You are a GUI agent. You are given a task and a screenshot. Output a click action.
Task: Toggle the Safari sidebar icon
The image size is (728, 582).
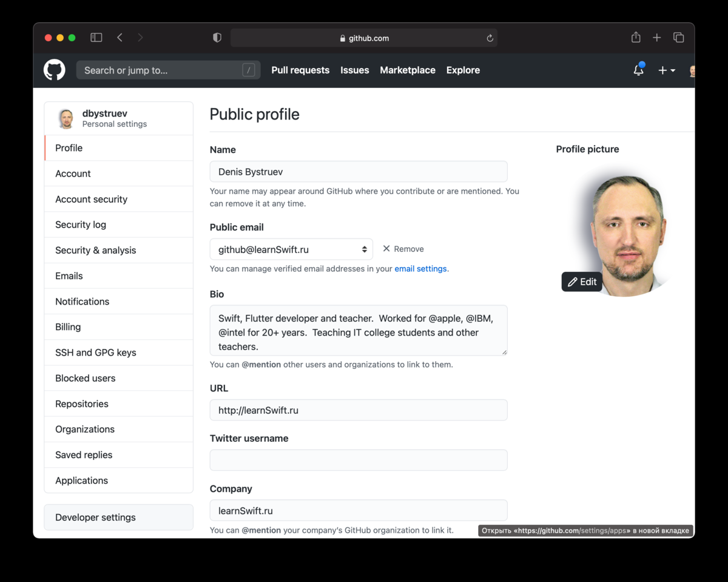96,38
